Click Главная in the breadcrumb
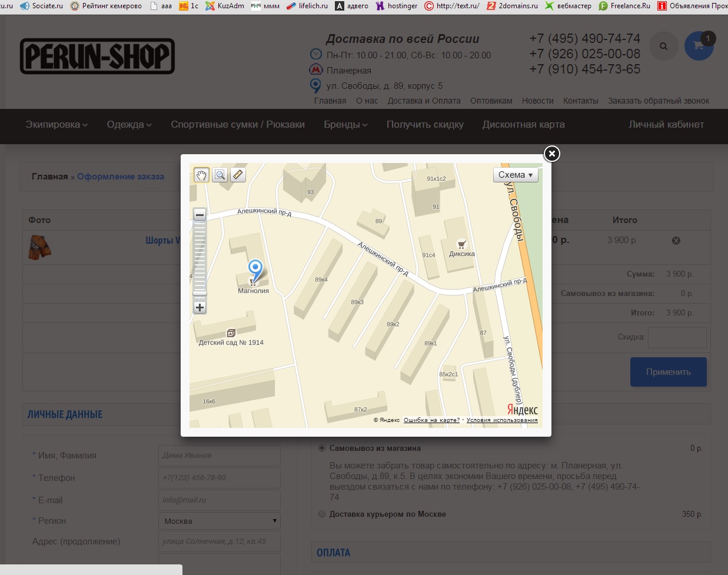 50,177
